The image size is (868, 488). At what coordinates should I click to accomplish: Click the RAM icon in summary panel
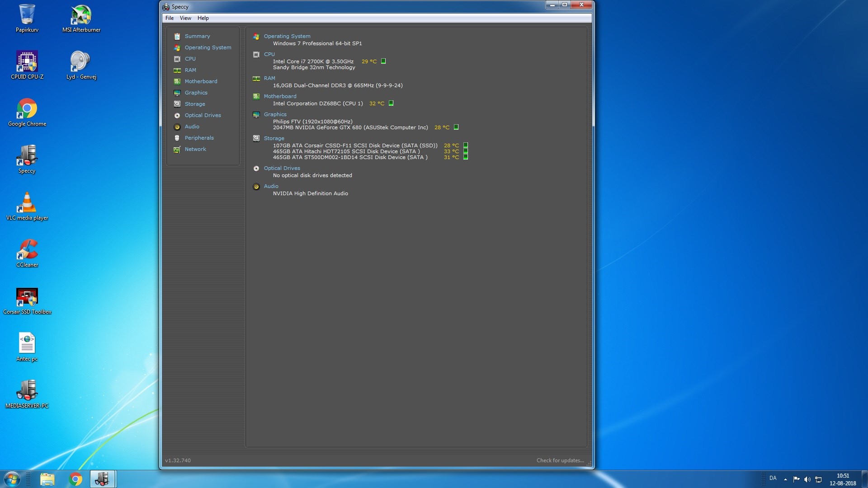(x=256, y=79)
